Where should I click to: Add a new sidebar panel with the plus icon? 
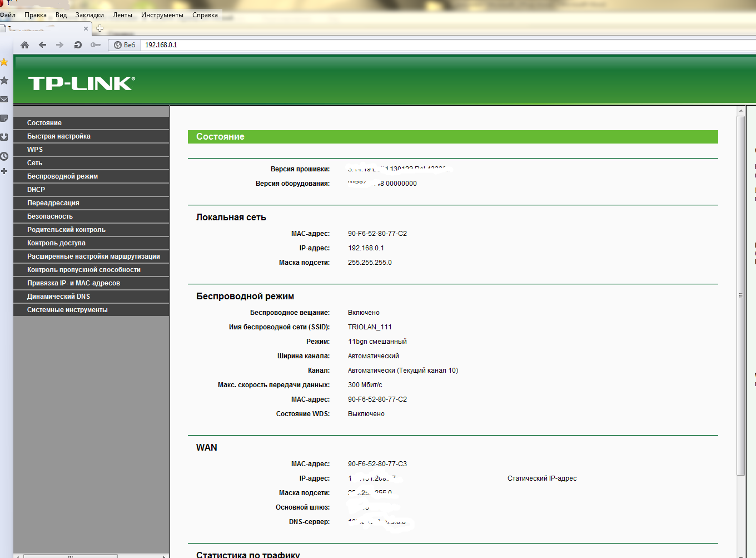[4, 171]
